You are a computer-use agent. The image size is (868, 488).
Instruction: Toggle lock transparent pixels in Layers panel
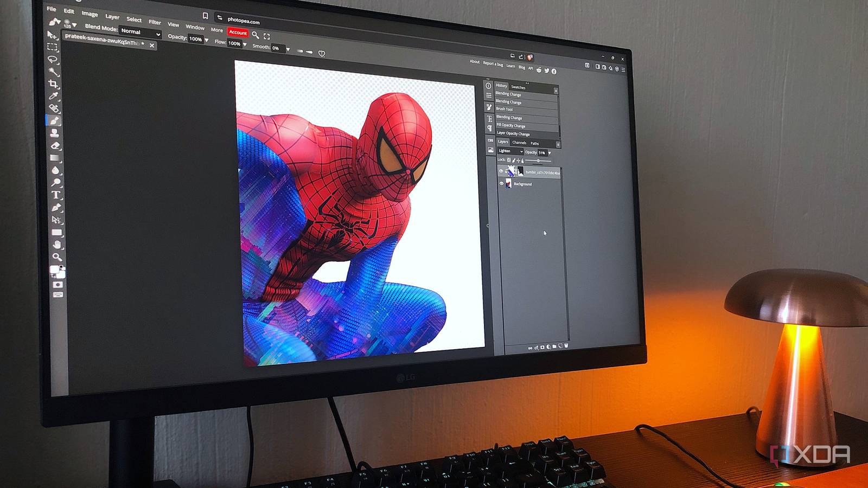(x=509, y=160)
